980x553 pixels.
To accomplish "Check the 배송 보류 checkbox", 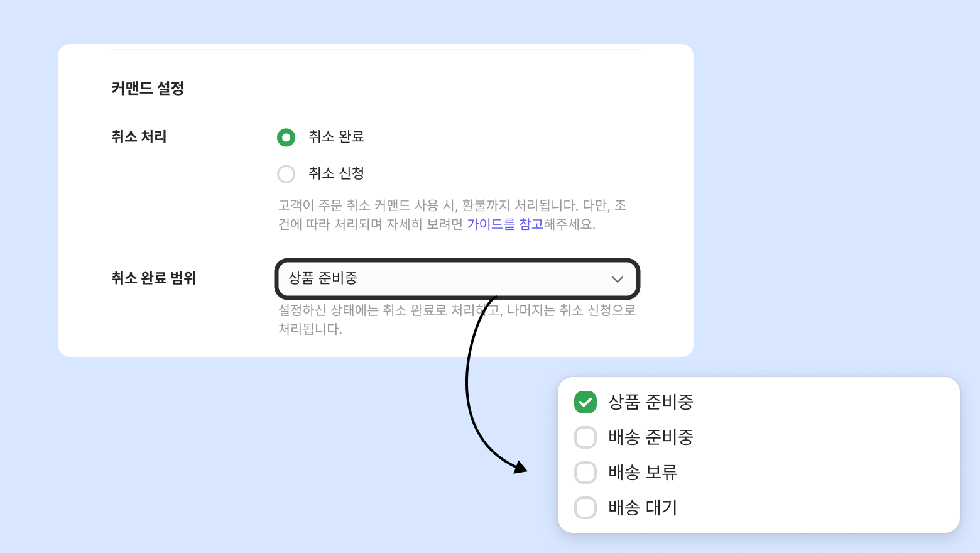I will [585, 473].
